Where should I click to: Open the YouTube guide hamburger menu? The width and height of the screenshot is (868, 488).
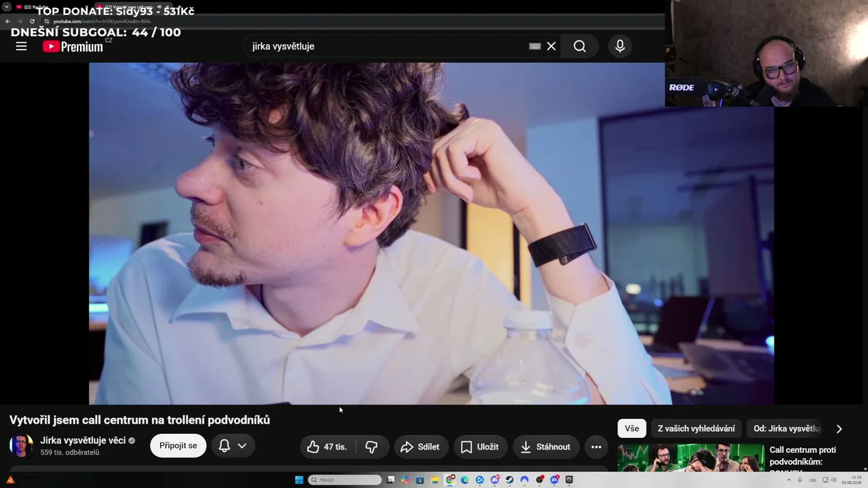[x=22, y=46]
